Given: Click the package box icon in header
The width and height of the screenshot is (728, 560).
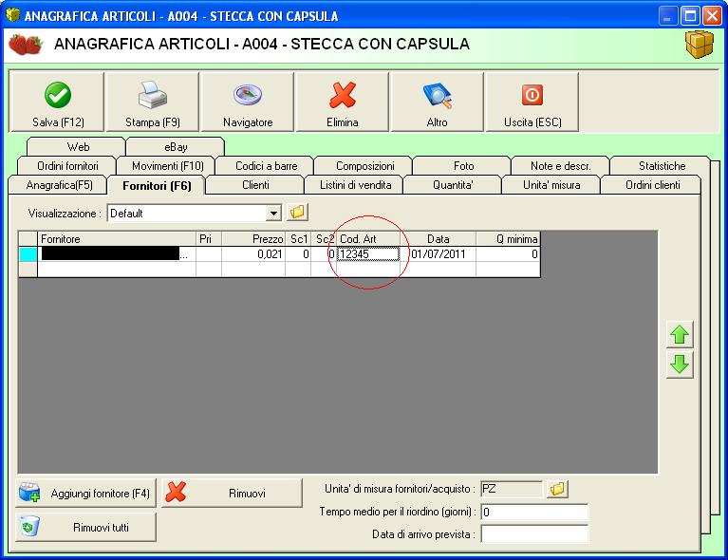Looking at the screenshot, I should click(700, 44).
